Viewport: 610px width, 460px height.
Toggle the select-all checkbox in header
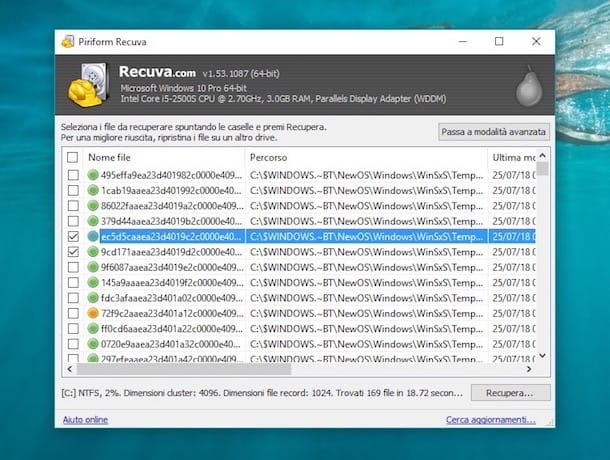point(73,157)
